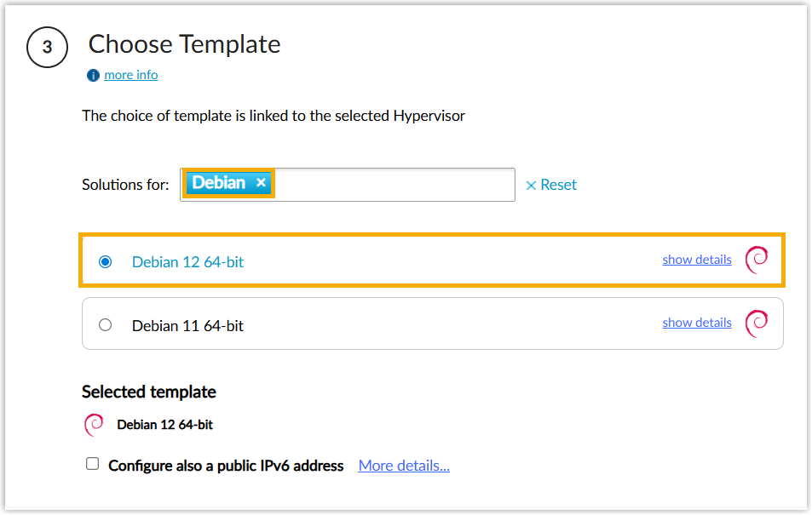Image resolution: width=812 pixels, height=515 pixels.
Task: Click the Choose Template heading
Action: pos(184,44)
